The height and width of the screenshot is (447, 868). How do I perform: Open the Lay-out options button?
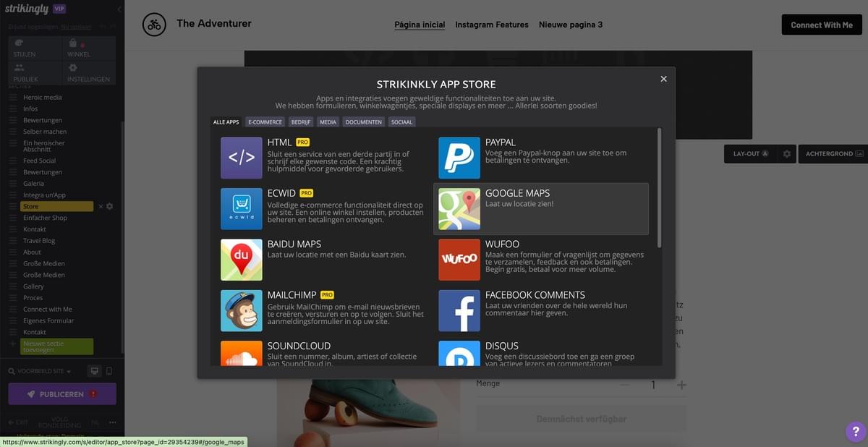(749, 154)
